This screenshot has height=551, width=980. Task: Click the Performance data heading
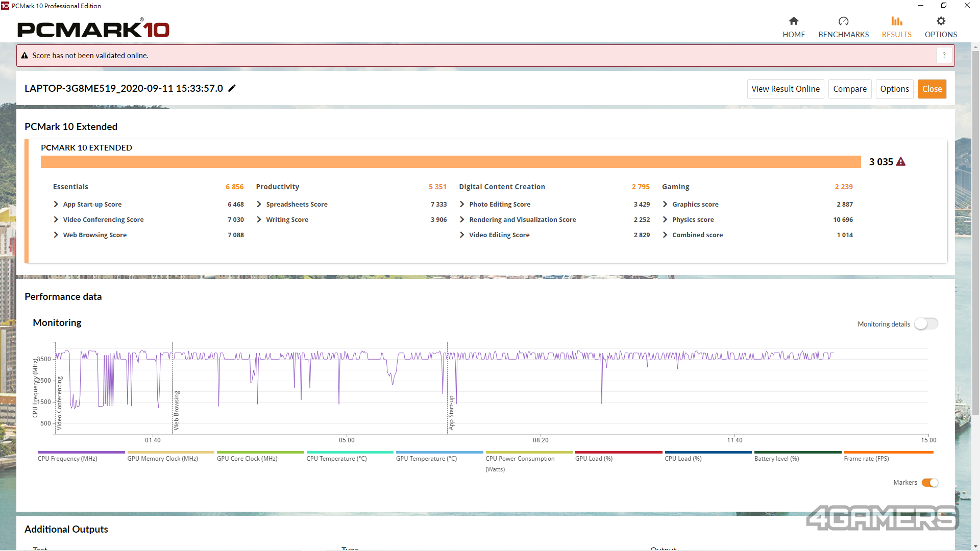tap(63, 296)
